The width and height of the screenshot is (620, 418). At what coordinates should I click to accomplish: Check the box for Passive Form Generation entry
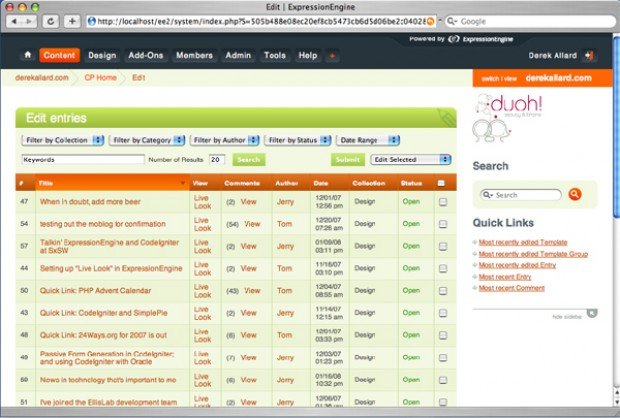[443, 357]
